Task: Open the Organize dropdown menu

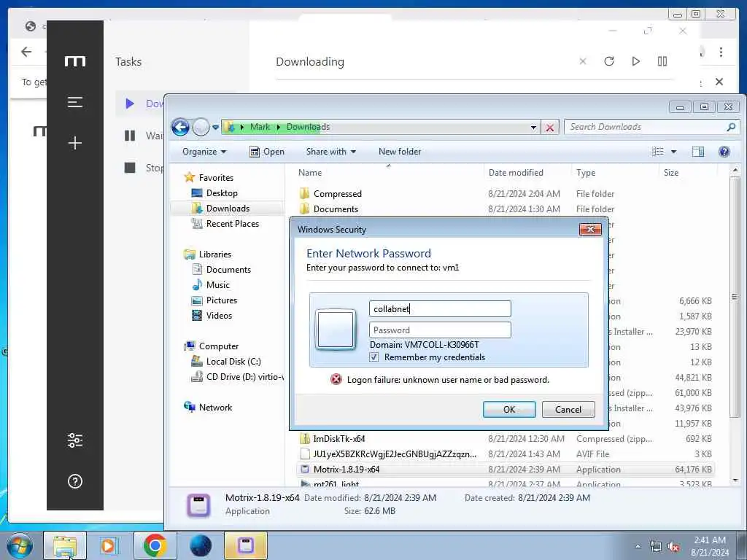Action: pyautogui.click(x=204, y=152)
